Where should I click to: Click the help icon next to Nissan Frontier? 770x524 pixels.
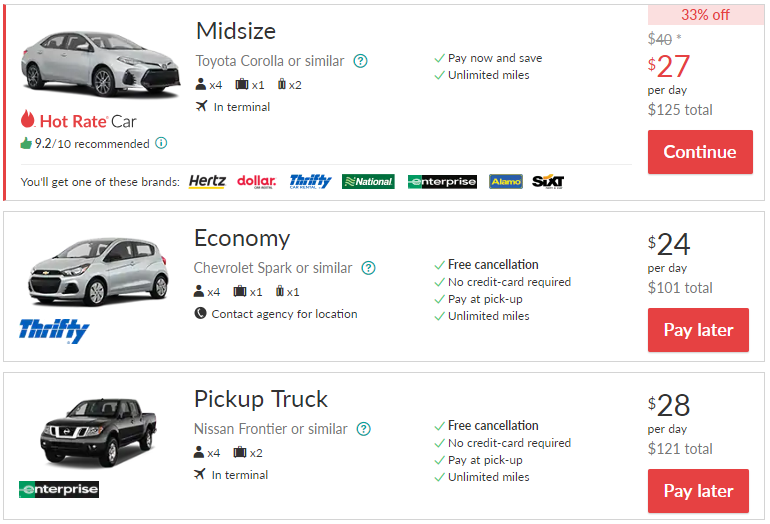pyautogui.click(x=363, y=429)
